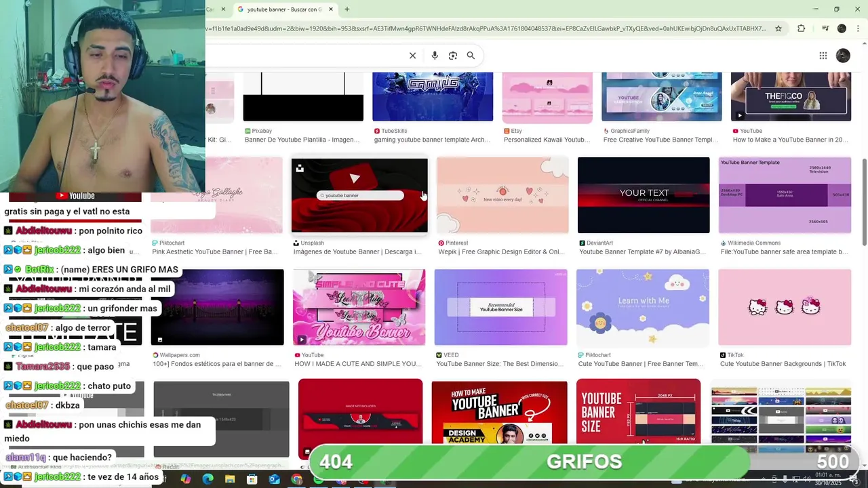Open the Hello Kitty pink TikTok thumbnail
This screenshot has width=868, height=488.
[x=785, y=307]
